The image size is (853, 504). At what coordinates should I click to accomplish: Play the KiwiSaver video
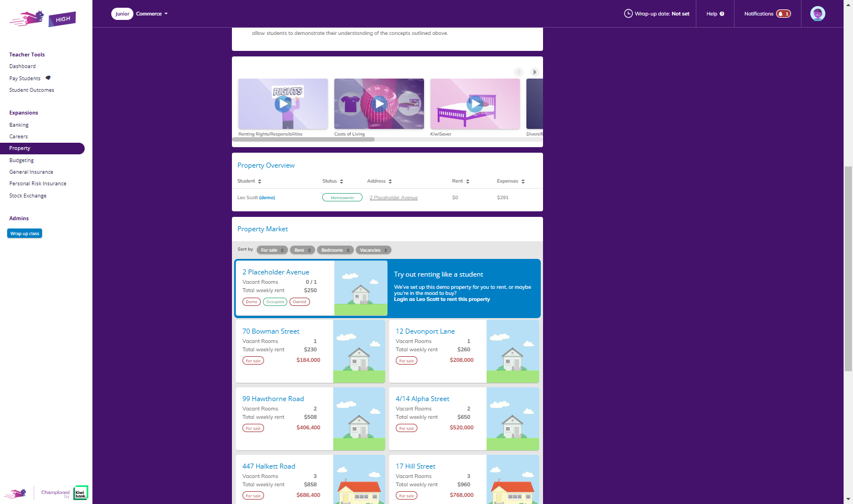pyautogui.click(x=475, y=103)
